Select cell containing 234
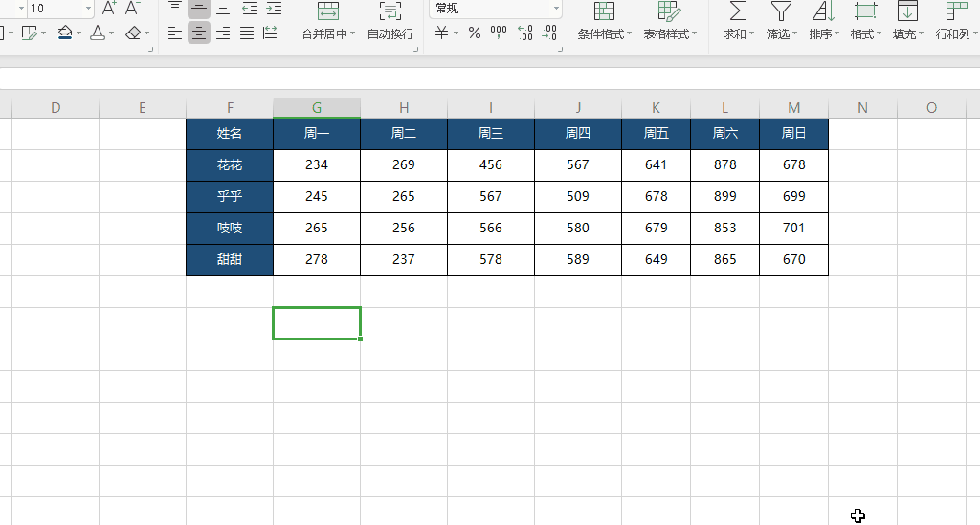980x525 pixels. [317, 165]
